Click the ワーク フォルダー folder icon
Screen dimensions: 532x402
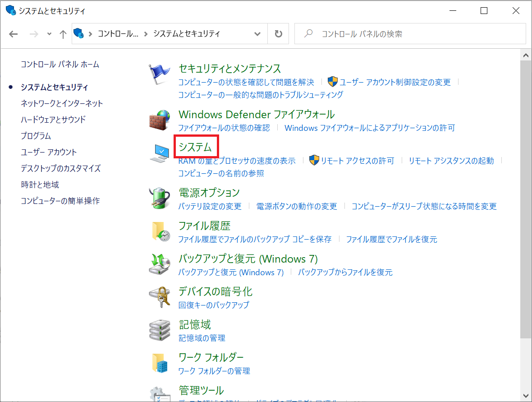(160, 363)
